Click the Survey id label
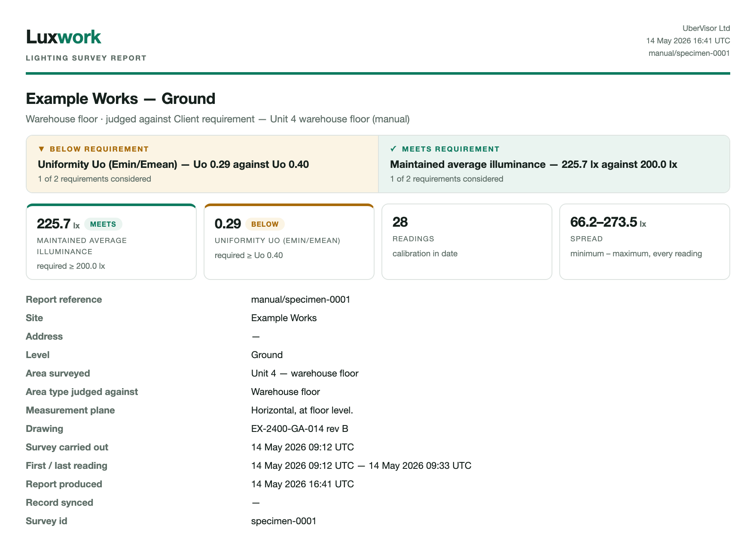The image size is (756, 556). pos(46,521)
